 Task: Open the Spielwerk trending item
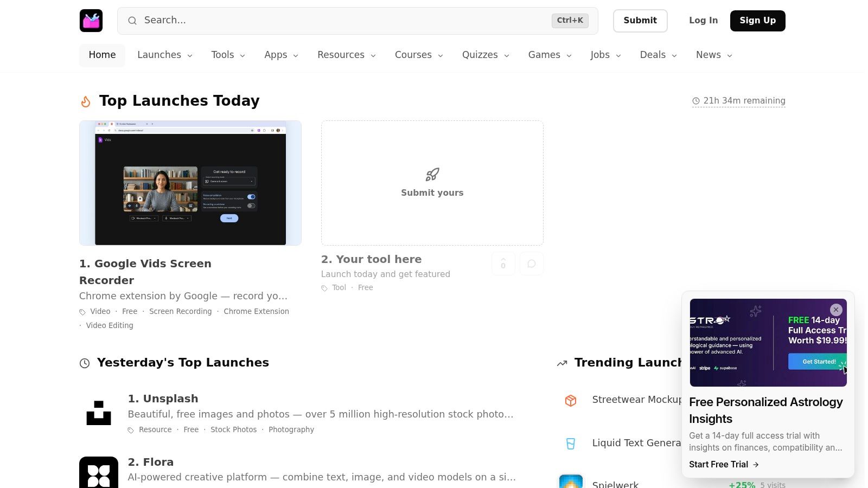(615, 484)
